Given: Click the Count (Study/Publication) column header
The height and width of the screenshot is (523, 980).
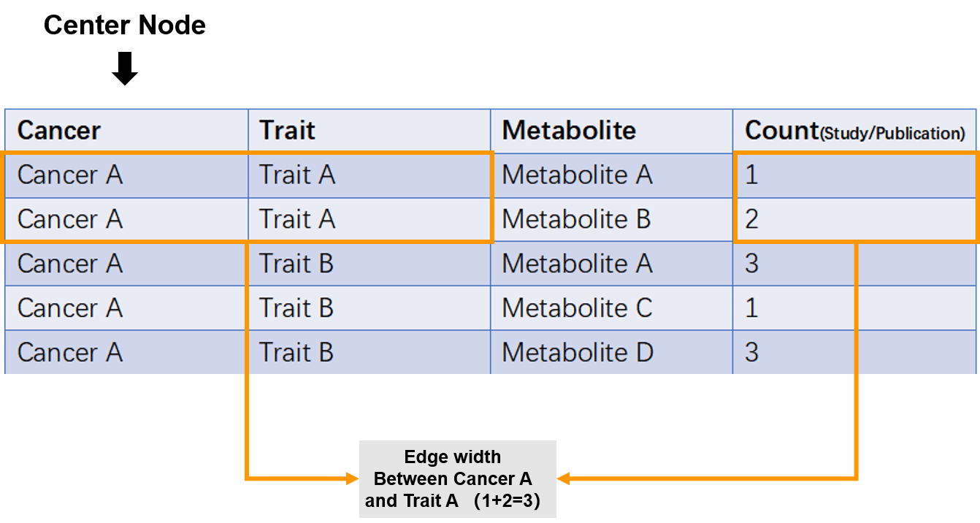Looking at the screenshot, I should click(854, 131).
